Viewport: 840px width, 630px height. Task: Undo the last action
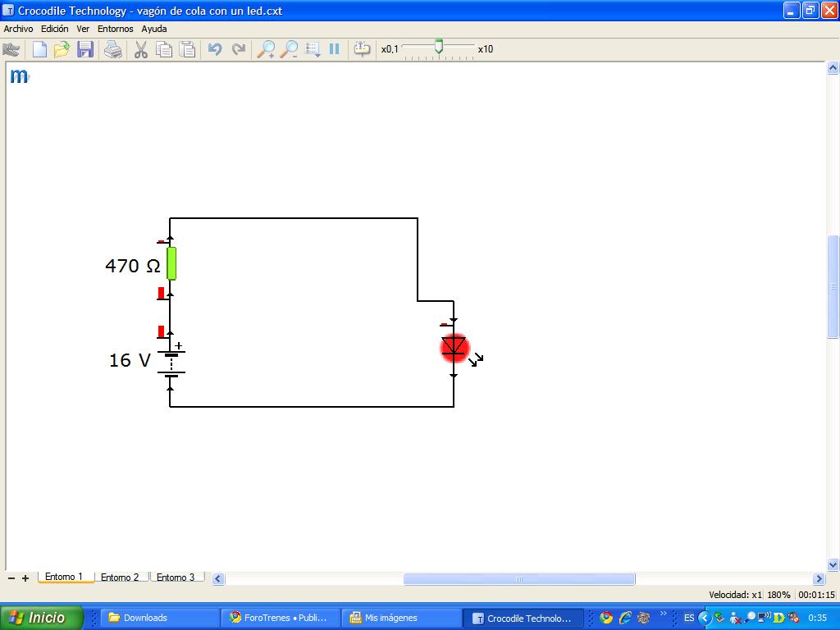point(214,49)
